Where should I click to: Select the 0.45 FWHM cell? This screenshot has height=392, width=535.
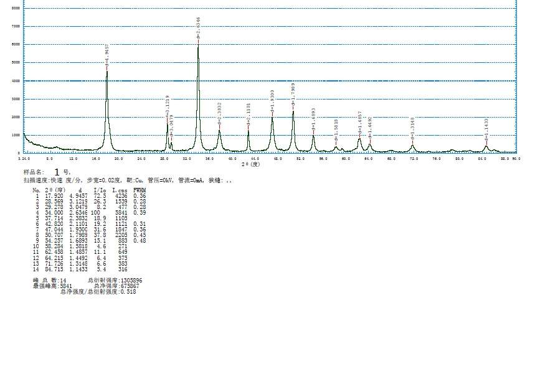click(140, 235)
